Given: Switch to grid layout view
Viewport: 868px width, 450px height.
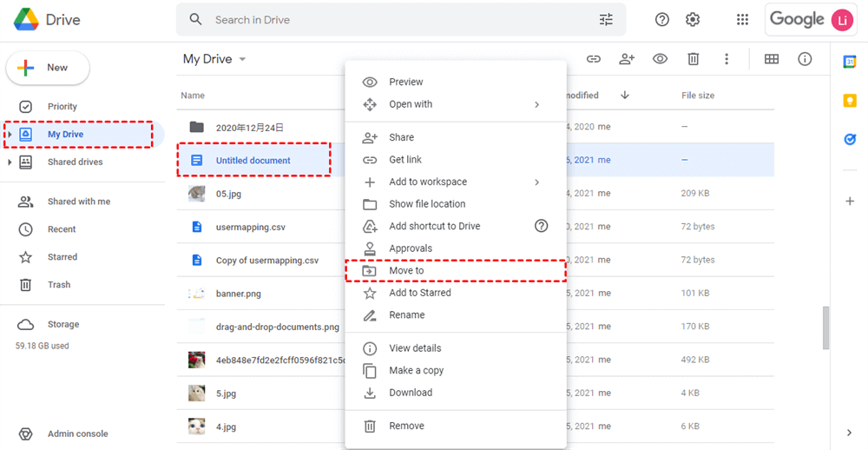Looking at the screenshot, I should coord(771,59).
